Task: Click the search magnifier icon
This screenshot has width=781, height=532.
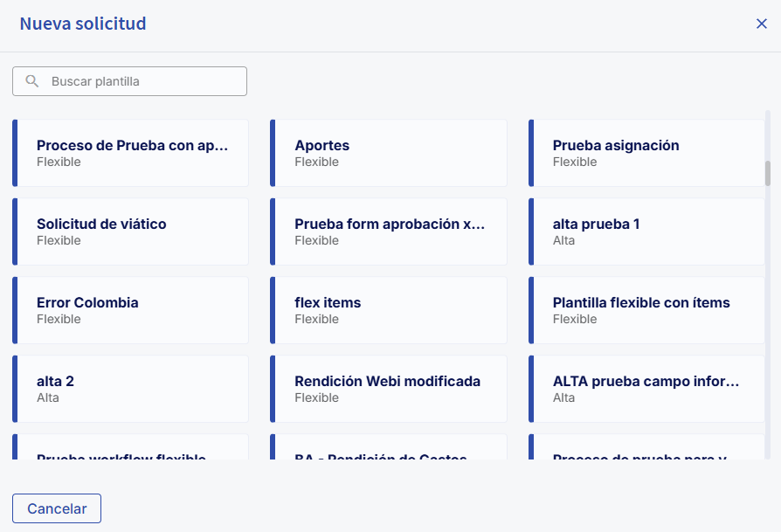Action: click(x=32, y=81)
